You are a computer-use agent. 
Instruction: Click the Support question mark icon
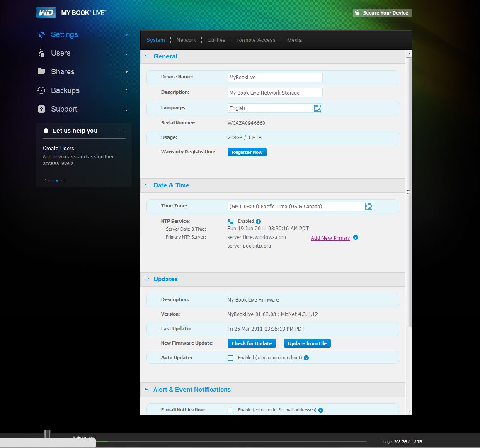coord(41,109)
